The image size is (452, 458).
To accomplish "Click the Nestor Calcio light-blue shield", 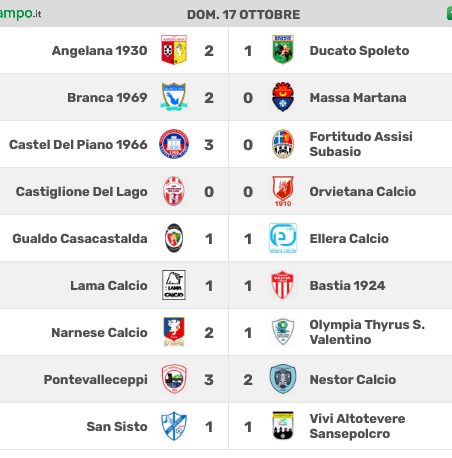I will (283, 379).
